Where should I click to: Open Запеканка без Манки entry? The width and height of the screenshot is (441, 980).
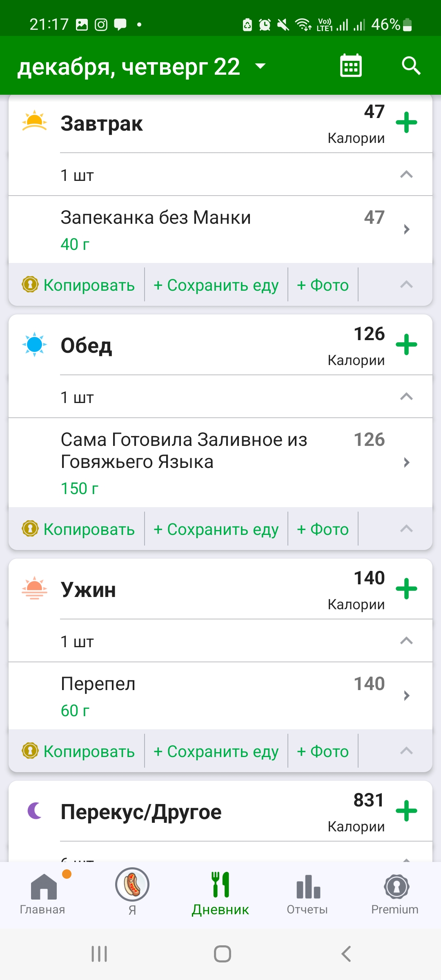click(220, 229)
